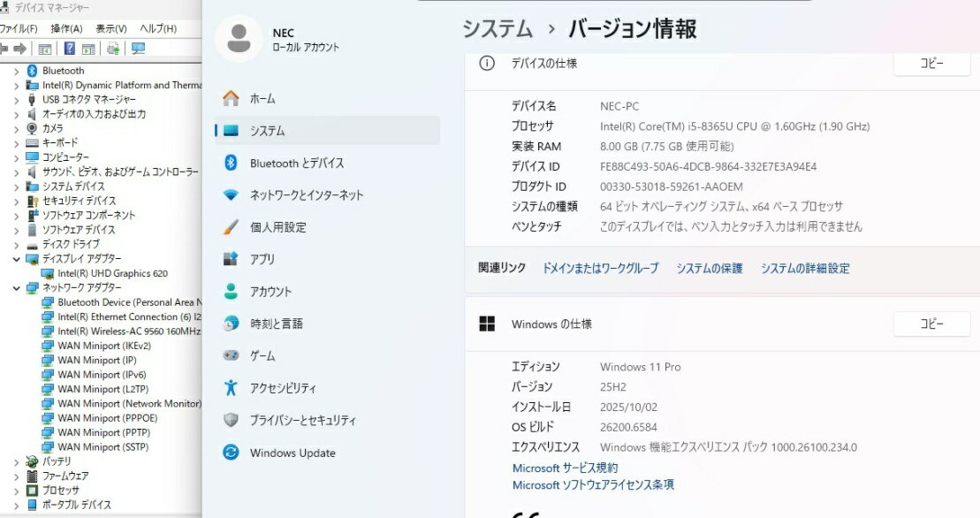The height and width of the screenshot is (518, 980).
Task: Click the scan for hardware changes toolbar icon
Action: pos(137,49)
